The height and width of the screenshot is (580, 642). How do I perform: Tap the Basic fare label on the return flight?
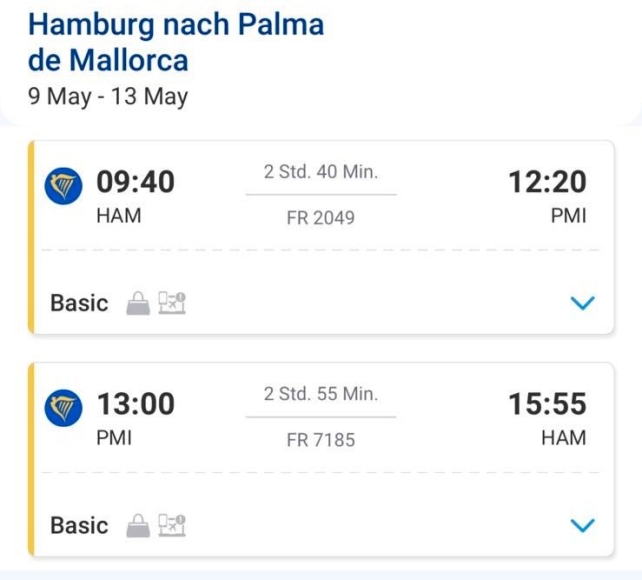pyautogui.click(x=79, y=526)
